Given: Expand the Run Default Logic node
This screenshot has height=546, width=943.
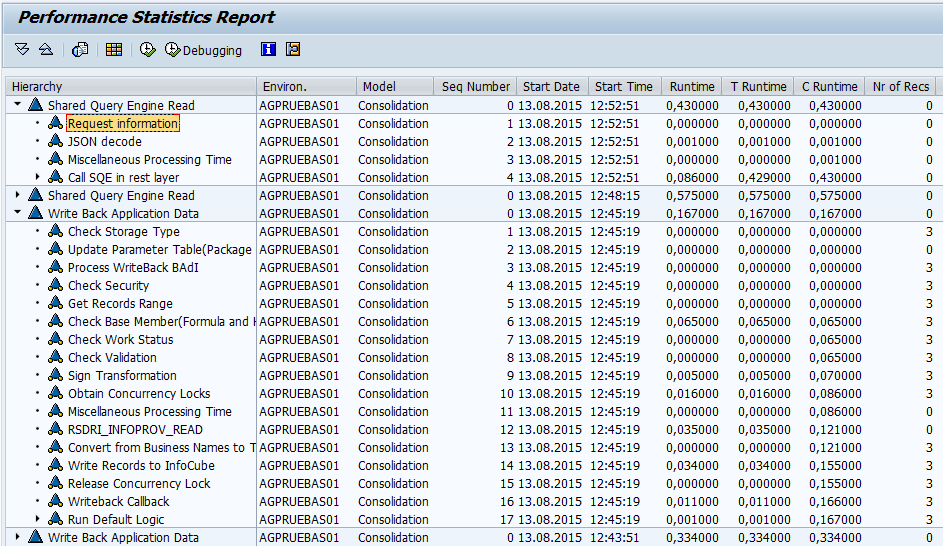Looking at the screenshot, I should 38,520.
